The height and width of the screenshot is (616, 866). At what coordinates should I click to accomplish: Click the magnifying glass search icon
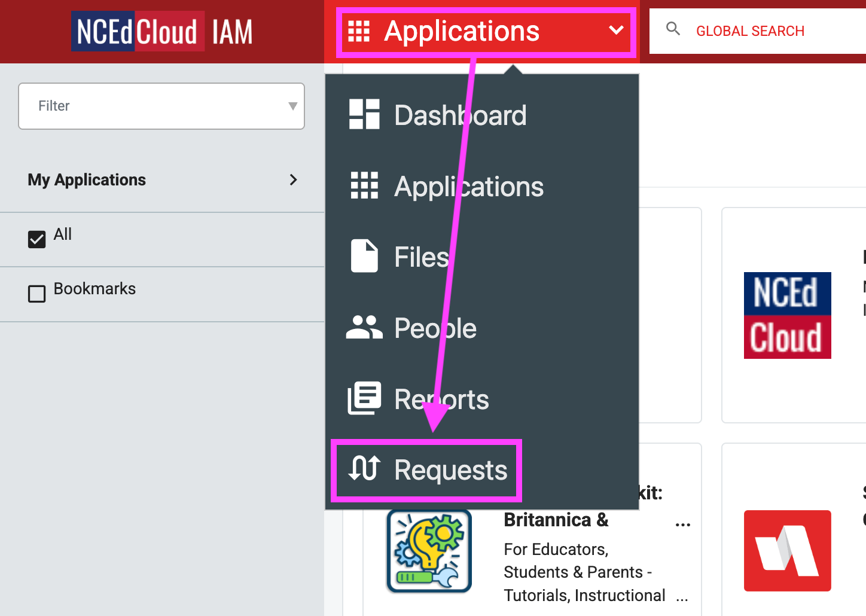click(x=673, y=28)
